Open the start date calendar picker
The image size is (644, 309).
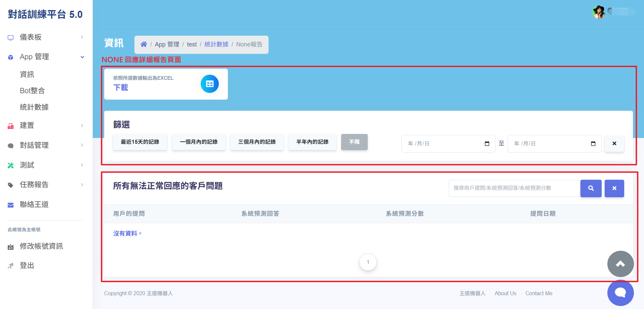[x=487, y=144]
